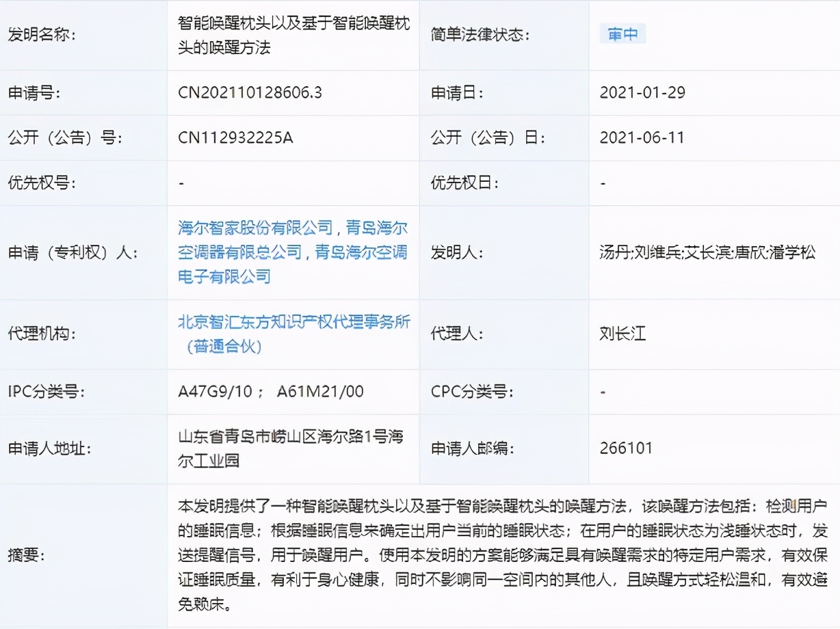Click the dash value beside CPC分类号

[x=603, y=392]
